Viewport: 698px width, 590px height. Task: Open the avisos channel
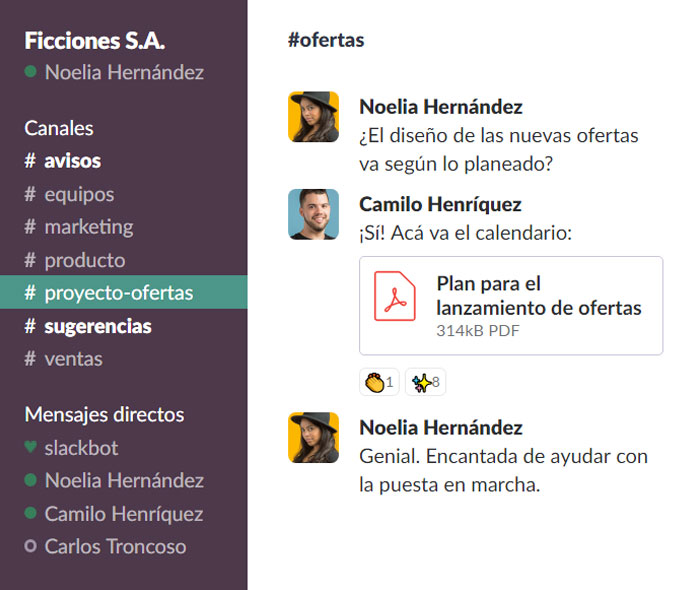pyautogui.click(x=72, y=161)
